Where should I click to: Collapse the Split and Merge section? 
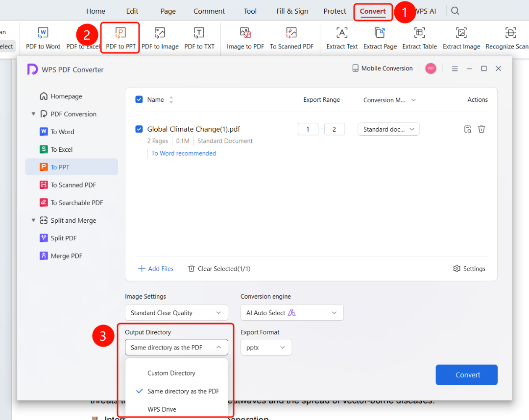point(33,220)
